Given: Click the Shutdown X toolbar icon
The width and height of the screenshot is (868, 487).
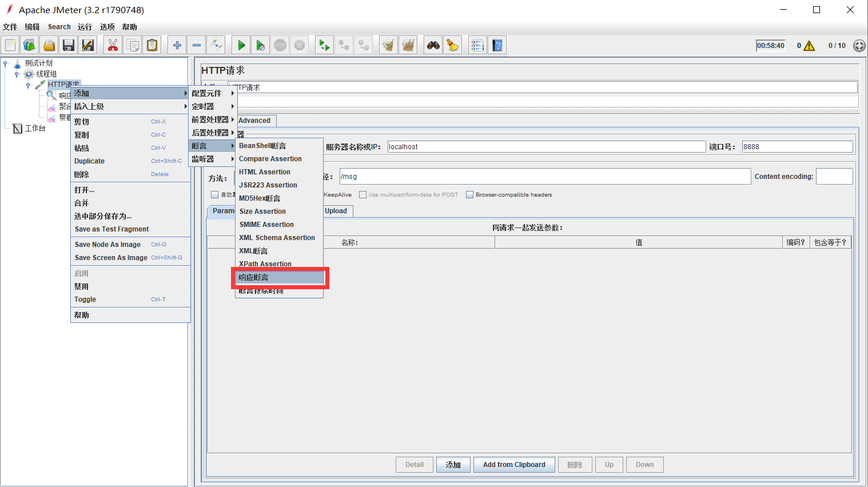Looking at the screenshot, I should 300,45.
